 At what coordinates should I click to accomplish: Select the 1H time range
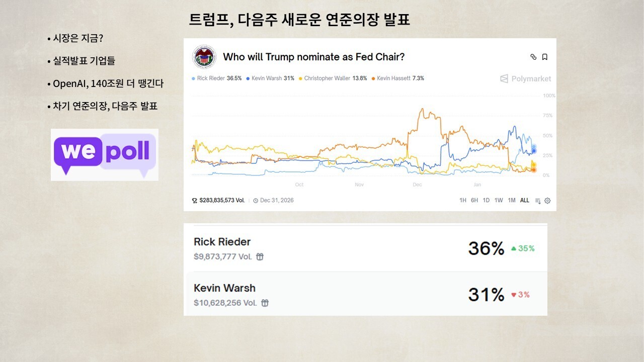[x=463, y=200]
